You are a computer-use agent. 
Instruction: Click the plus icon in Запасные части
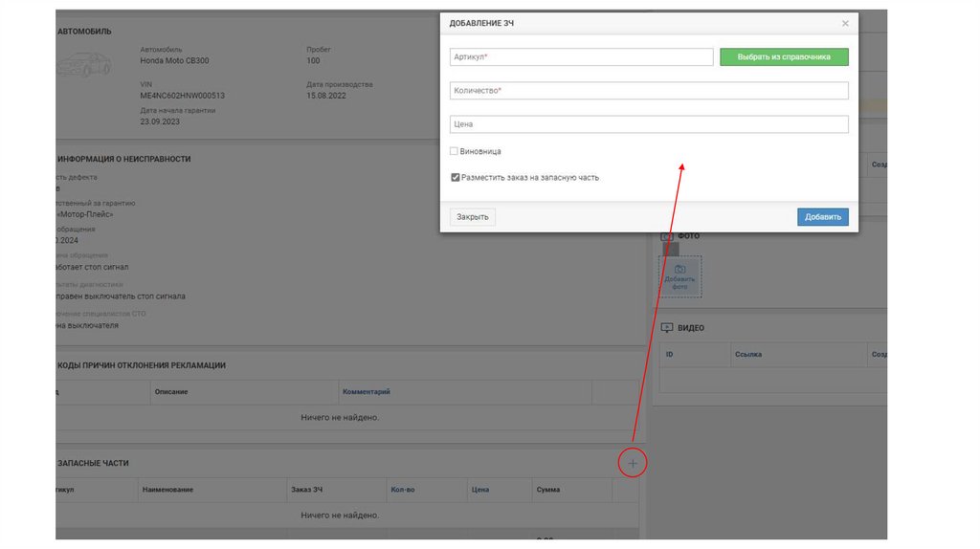[633, 463]
